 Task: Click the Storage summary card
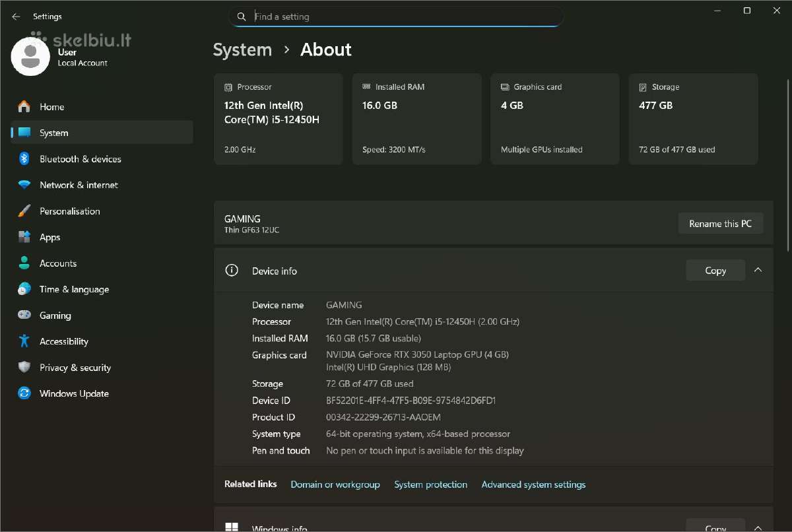(693, 119)
